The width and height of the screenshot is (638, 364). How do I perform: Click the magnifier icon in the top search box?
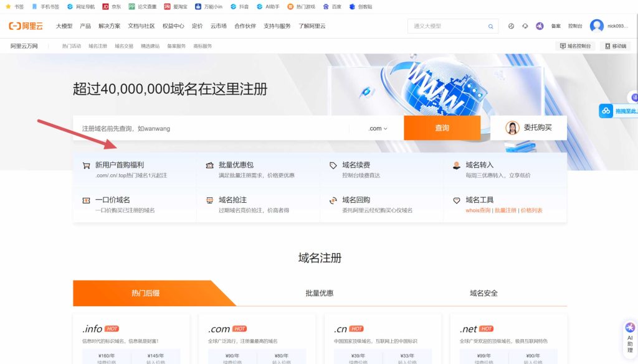[491, 26]
